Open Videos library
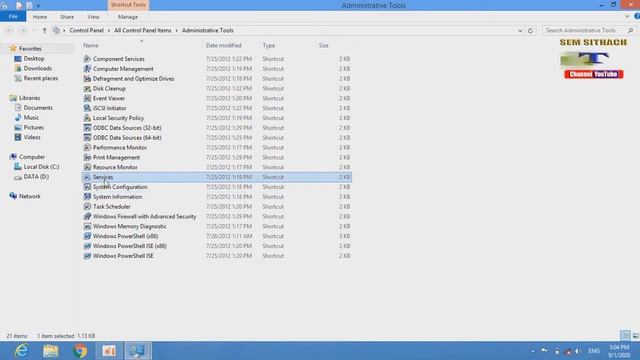This screenshot has height=360, width=640. [32, 137]
